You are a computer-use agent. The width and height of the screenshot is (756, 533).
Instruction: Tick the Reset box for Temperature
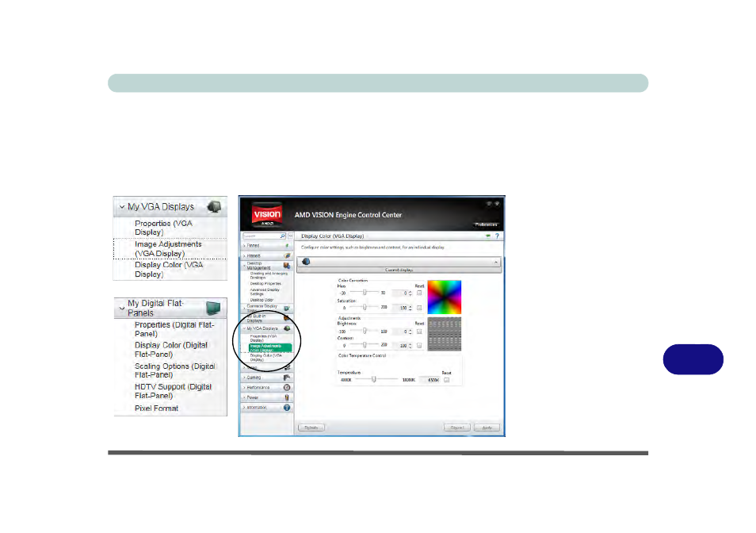(446, 380)
